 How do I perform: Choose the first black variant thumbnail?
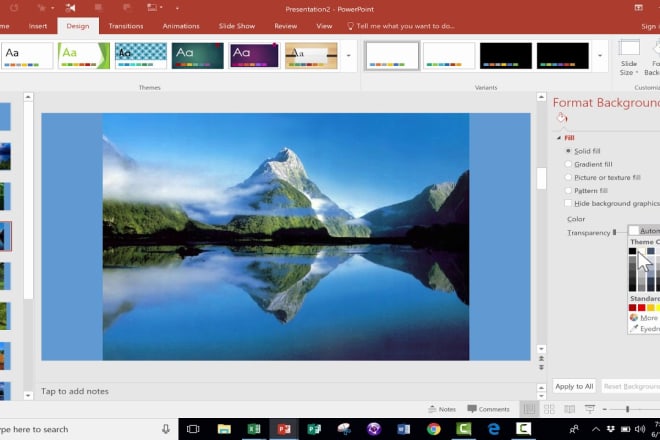pos(506,56)
